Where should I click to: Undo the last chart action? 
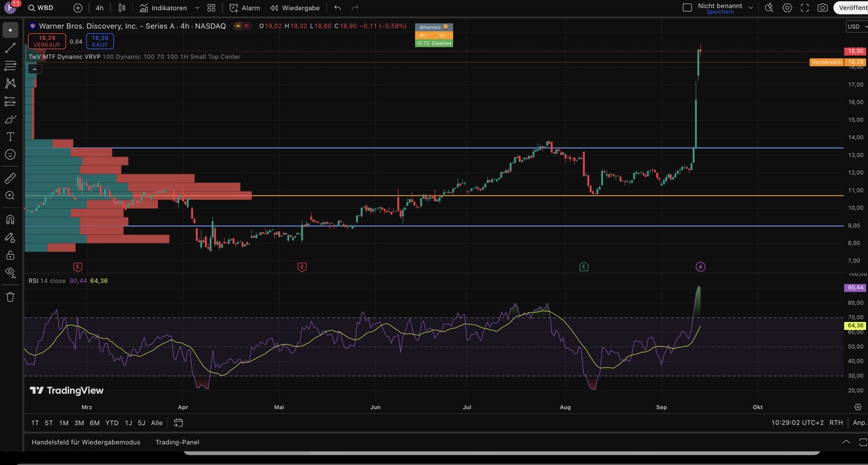[x=338, y=8]
